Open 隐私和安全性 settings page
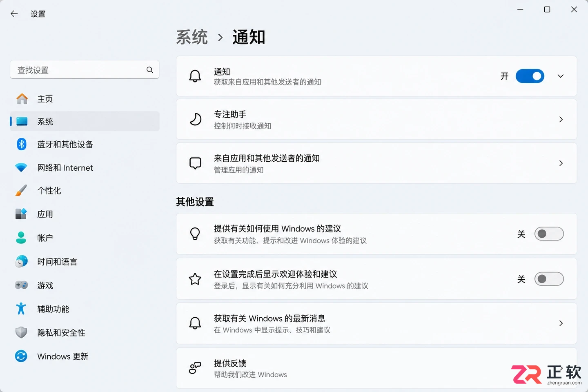 tap(85, 332)
